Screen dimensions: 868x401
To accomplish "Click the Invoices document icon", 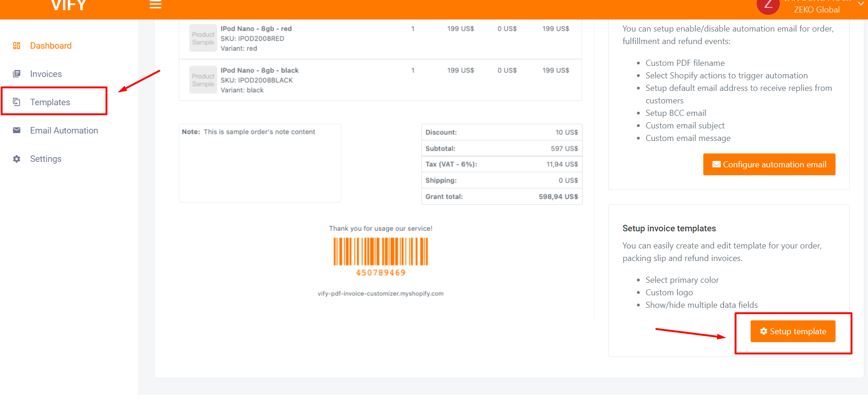I will coord(17,74).
